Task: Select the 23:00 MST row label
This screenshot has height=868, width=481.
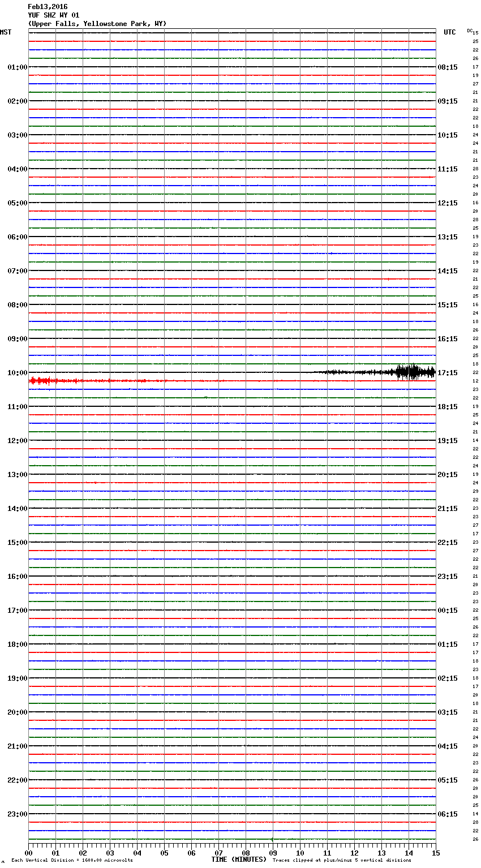Action: (x=18, y=814)
